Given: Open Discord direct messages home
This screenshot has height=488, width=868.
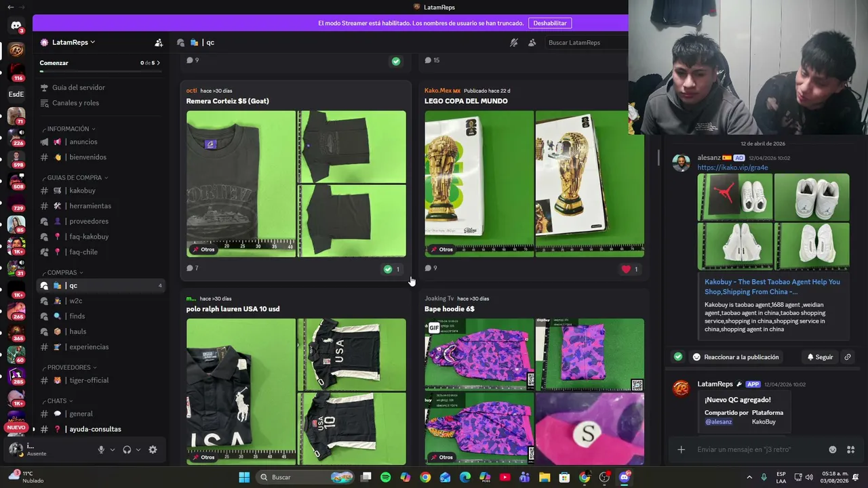Looking at the screenshot, I should tap(16, 26).
